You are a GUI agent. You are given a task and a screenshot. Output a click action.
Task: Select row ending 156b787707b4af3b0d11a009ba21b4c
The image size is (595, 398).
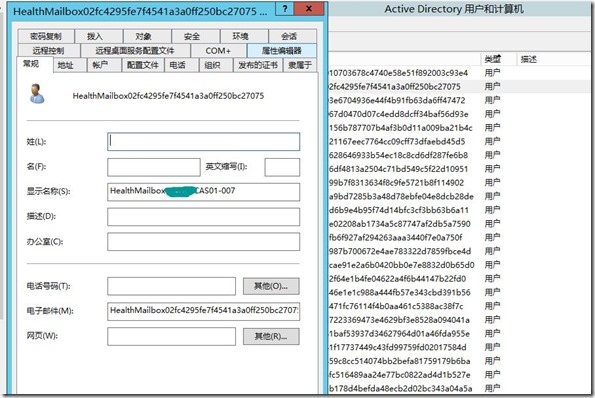click(459, 128)
